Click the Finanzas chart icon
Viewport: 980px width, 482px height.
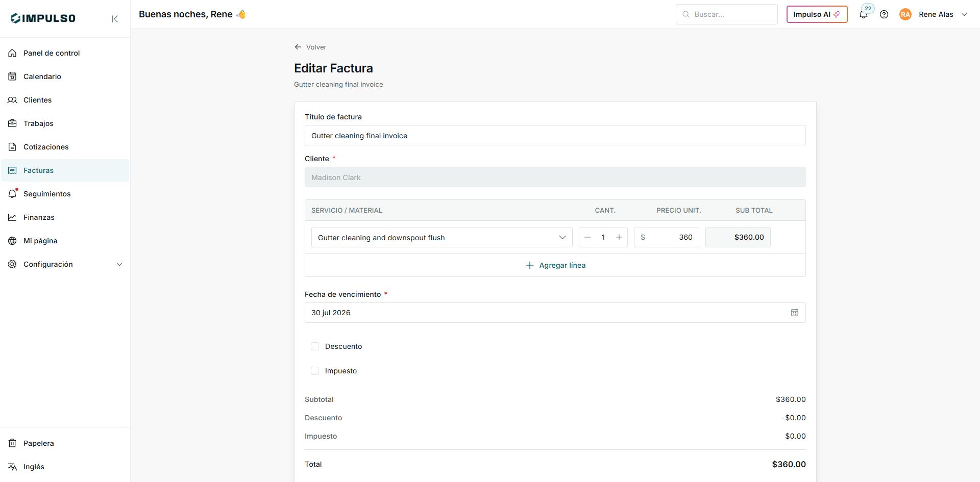(12, 217)
